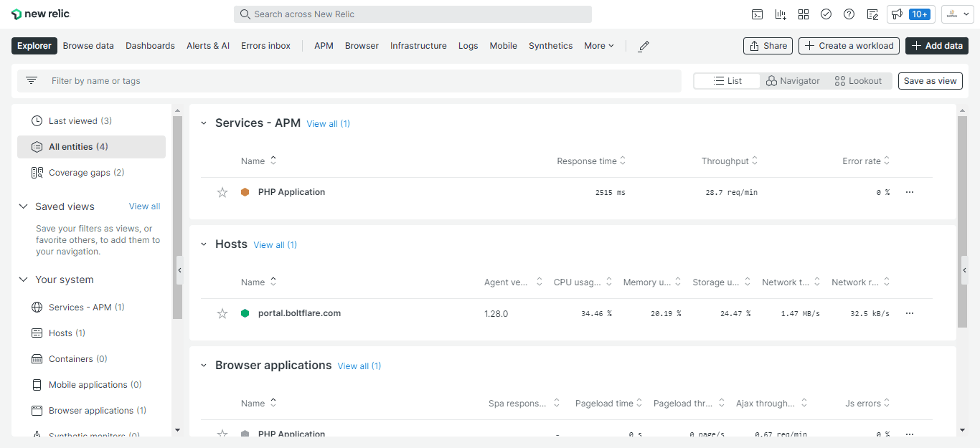Image resolution: width=980 pixels, height=448 pixels.
Task: Click the orange status hexagon of PHP Application
Action: pos(245,192)
